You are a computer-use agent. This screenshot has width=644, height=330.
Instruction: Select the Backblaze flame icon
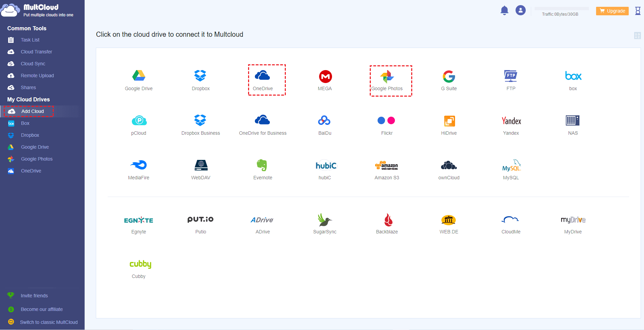point(388,220)
